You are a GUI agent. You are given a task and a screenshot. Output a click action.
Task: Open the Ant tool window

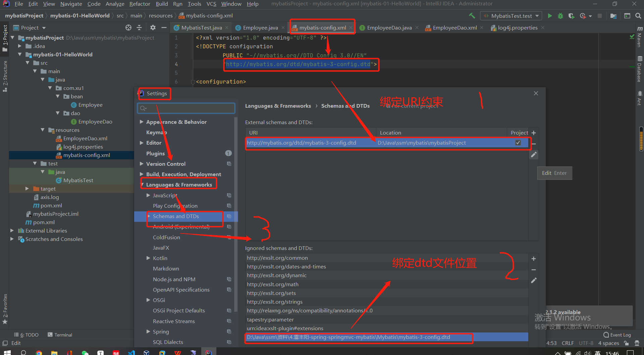[x=639, y=98]
